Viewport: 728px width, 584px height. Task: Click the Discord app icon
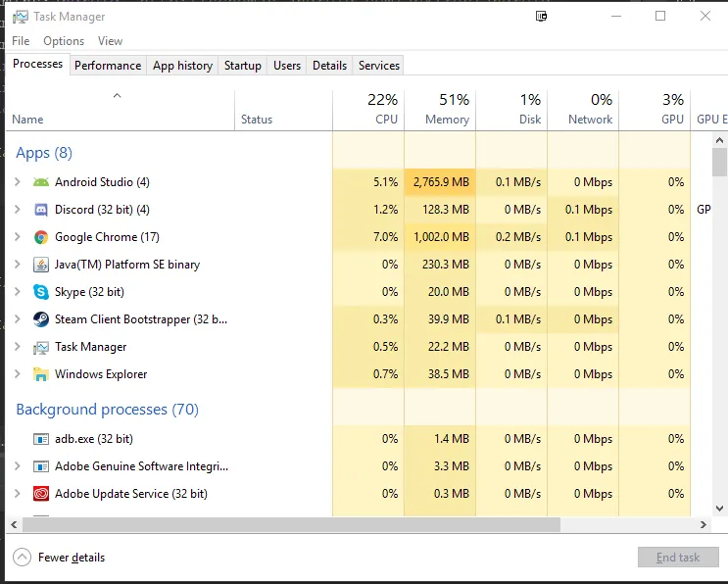[x=41, y=210]
